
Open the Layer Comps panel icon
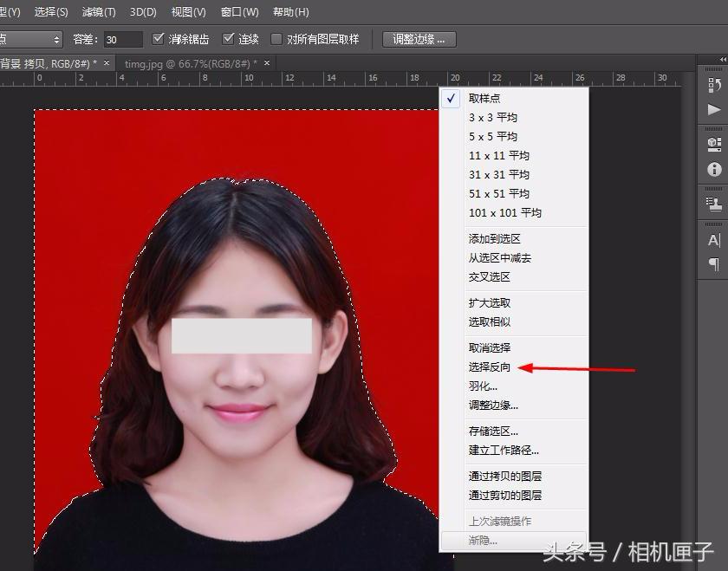[x=715, y=204]
